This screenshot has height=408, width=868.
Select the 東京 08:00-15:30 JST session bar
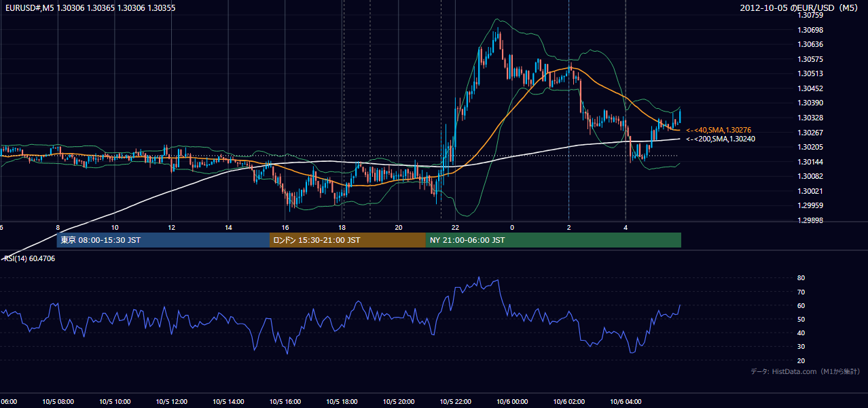click(163, 240)
